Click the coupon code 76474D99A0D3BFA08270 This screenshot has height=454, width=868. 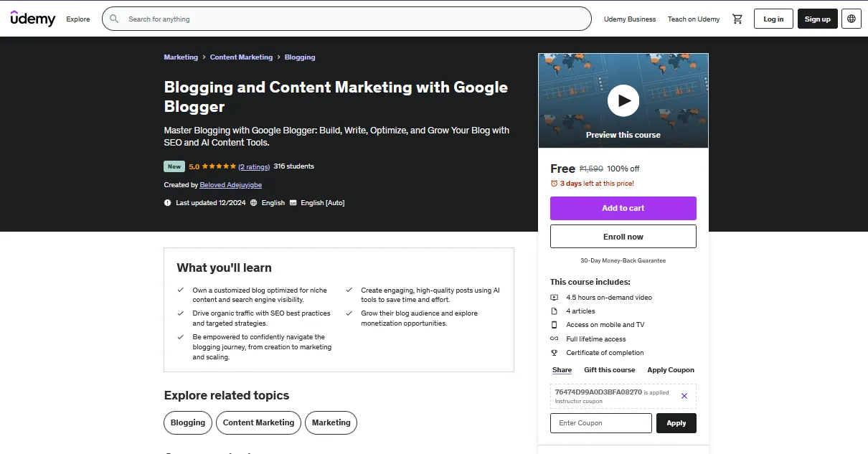[x=598, y=392]
